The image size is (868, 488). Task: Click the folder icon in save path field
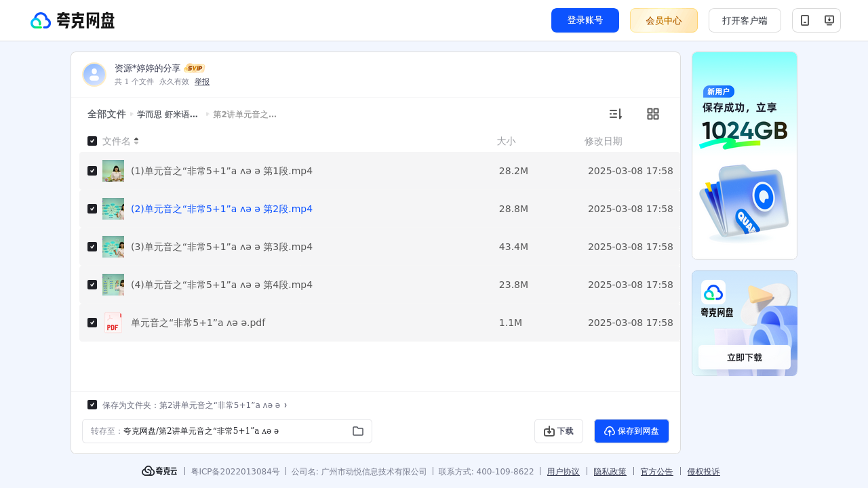point(358,431)
